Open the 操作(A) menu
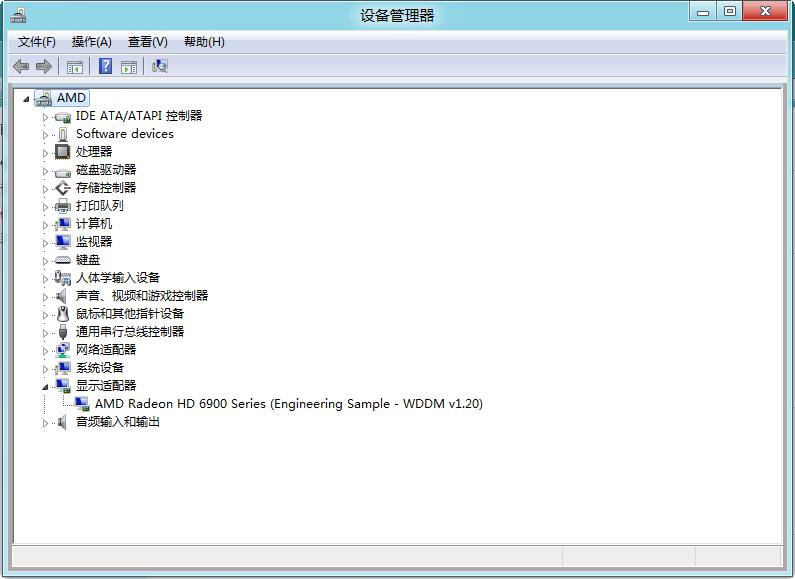795x579 pixels. click(x=91, y=42)
